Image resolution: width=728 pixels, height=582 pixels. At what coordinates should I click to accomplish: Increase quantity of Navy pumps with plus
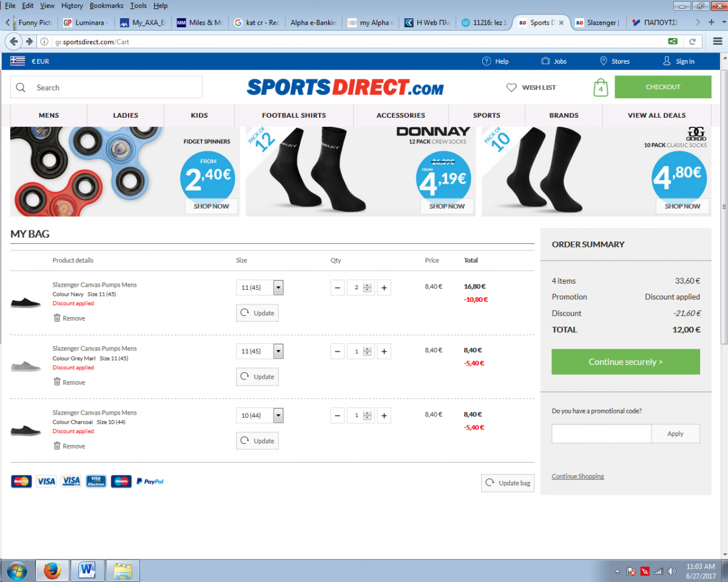point(384,287)
